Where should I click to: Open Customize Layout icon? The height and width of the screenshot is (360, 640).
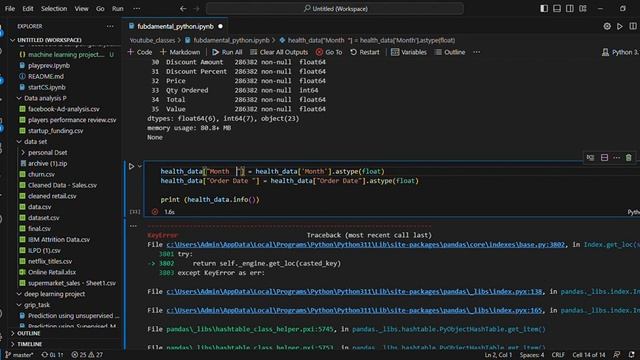click(583, 9)
